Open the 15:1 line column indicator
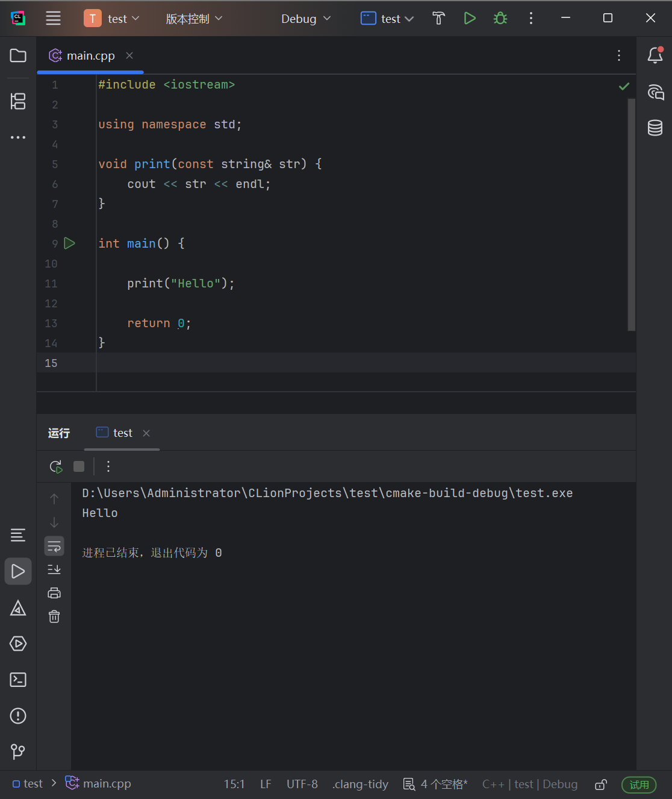 pyautogui.click(x=234, y=784)
